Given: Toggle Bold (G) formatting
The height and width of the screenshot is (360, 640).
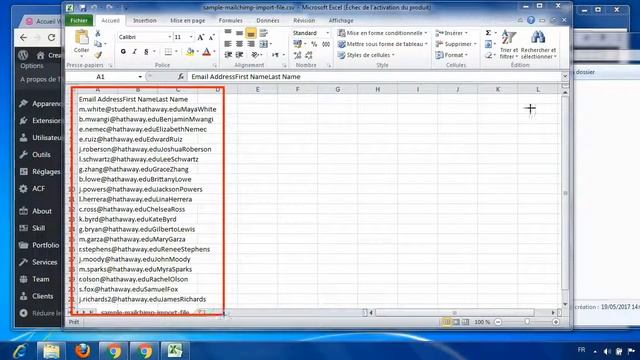Looking at the screenshot, I should pyautogui.click(x=123, y=51).
